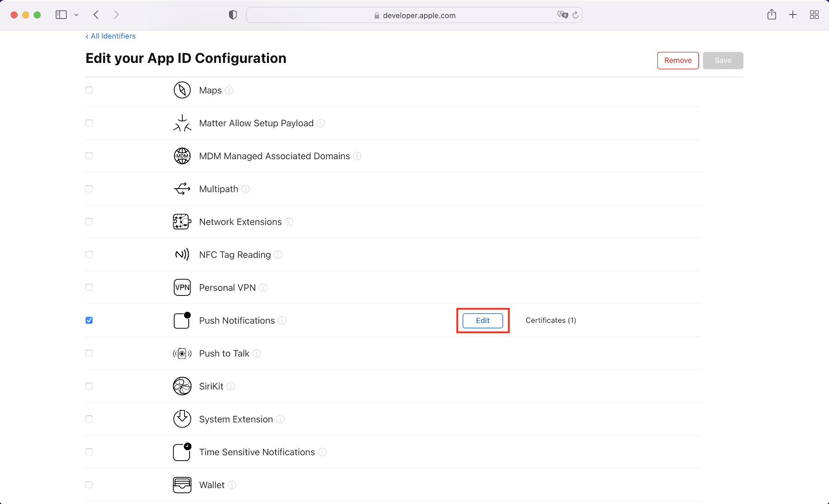Viewport: 829px width, 504px height.
Task: Enable the NFC Tag Reading checkbox
Action: coord(89,255)
